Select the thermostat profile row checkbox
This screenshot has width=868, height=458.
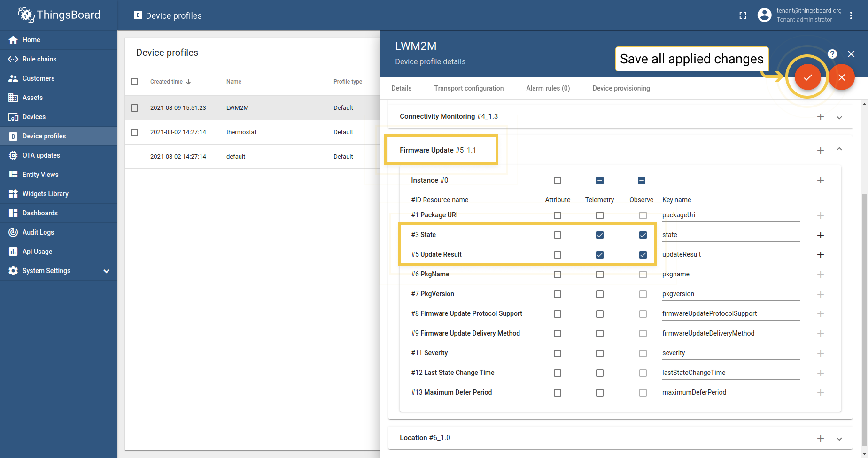(x=134, y=132)
